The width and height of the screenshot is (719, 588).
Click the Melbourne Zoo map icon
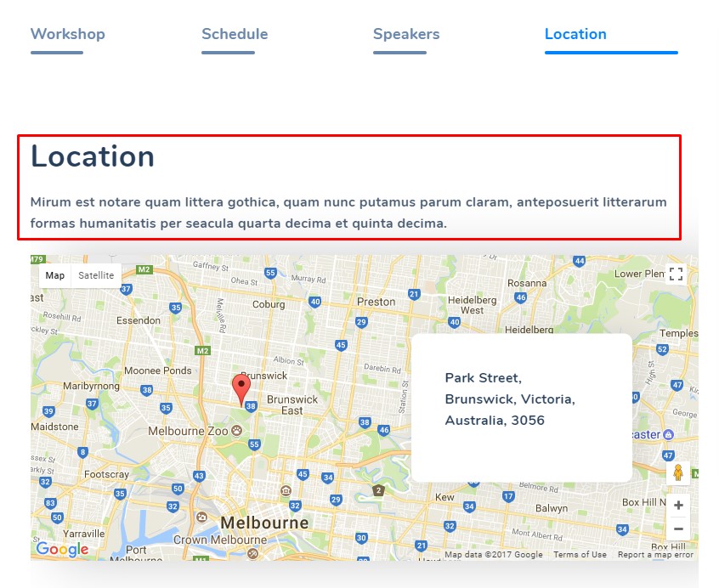click(x=236, y=431)
